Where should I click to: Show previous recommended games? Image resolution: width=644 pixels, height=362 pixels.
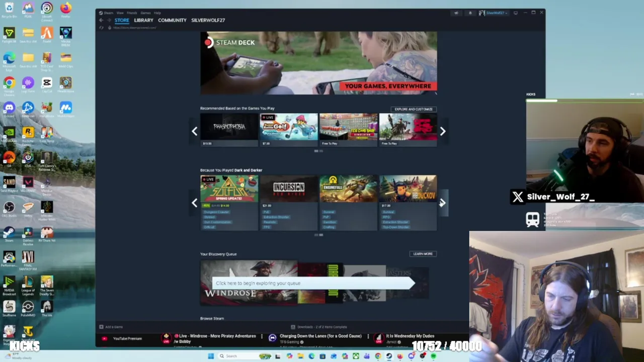(x=194, y=131)
